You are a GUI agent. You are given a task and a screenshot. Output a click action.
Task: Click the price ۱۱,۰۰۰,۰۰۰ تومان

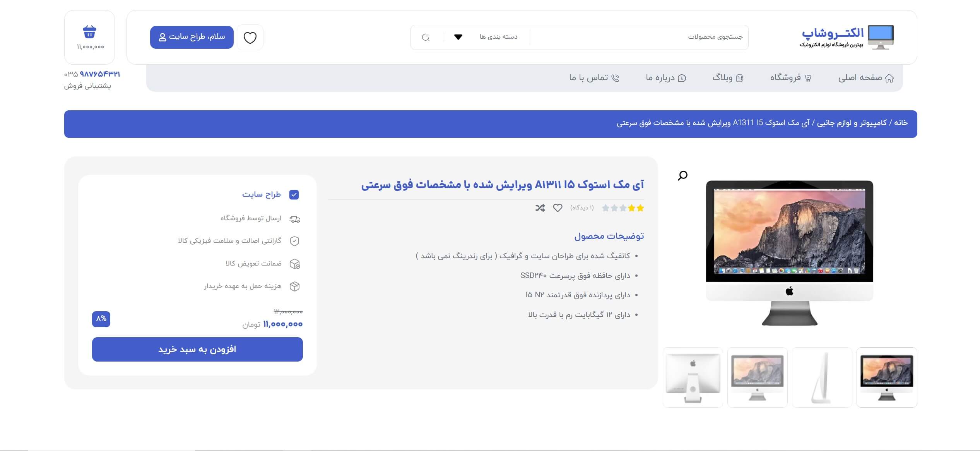click(x=272, y=324)
